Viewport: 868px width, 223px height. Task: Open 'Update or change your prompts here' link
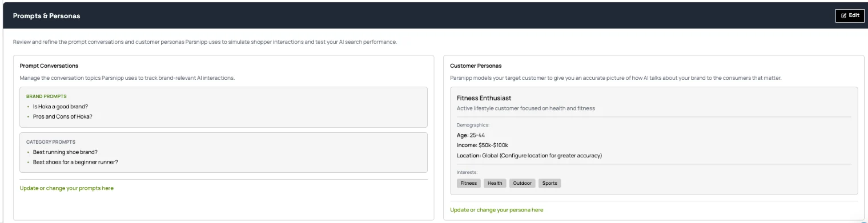click(x=67, y=188)
